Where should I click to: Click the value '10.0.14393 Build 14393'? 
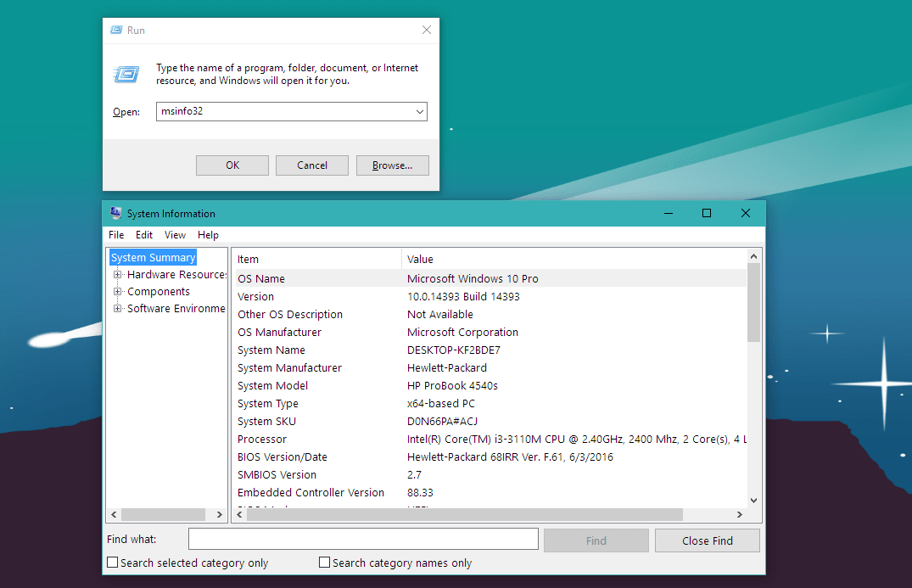(x=463, y=297)
